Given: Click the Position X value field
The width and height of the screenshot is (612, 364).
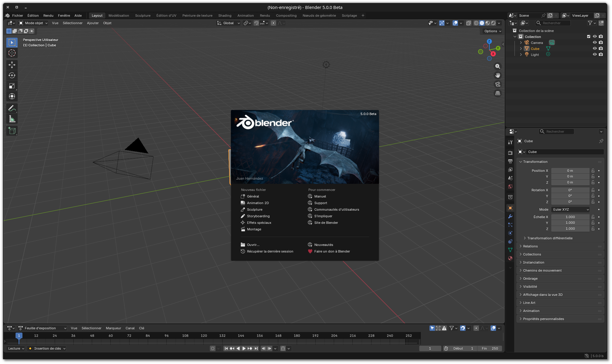Looking at the screenshot, I should (570, 171).
